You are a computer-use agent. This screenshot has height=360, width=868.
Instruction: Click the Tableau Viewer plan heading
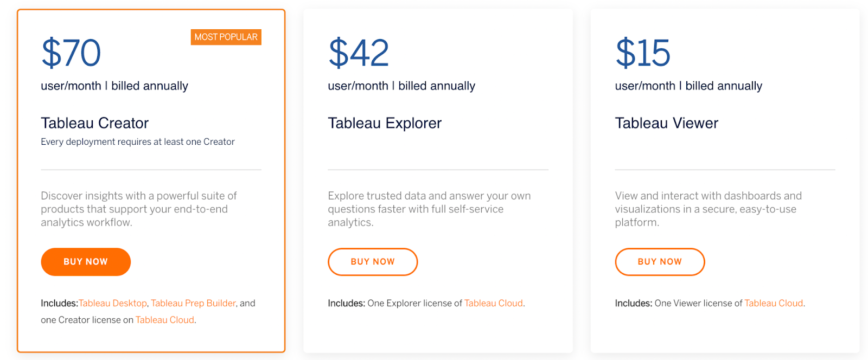(x=667, y=124)
